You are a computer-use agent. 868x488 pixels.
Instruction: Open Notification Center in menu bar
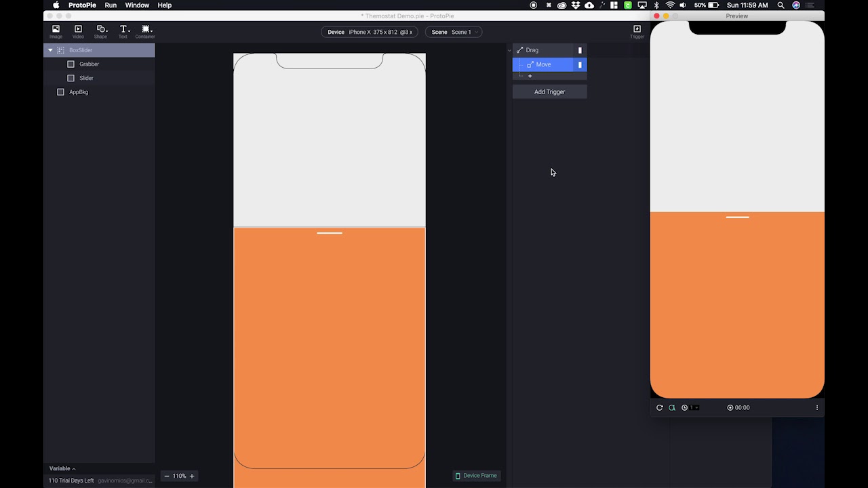pyautogui.click(x=810, y=5)
